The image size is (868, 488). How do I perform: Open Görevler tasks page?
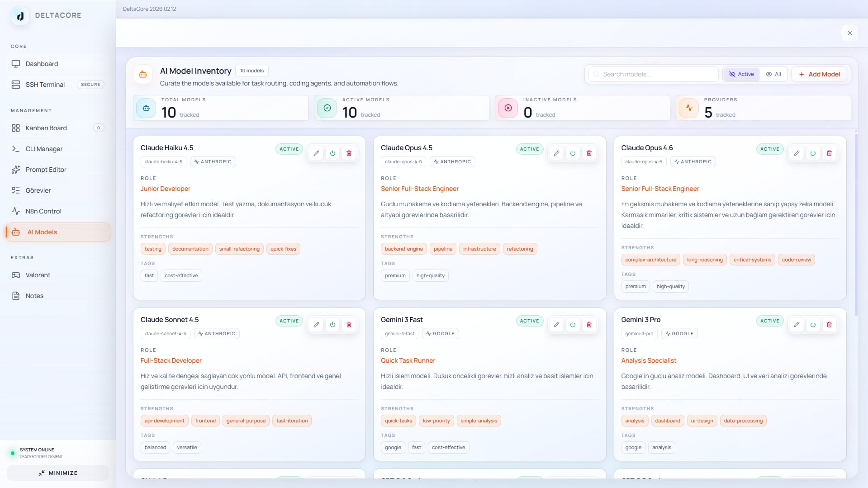(58, 190)
